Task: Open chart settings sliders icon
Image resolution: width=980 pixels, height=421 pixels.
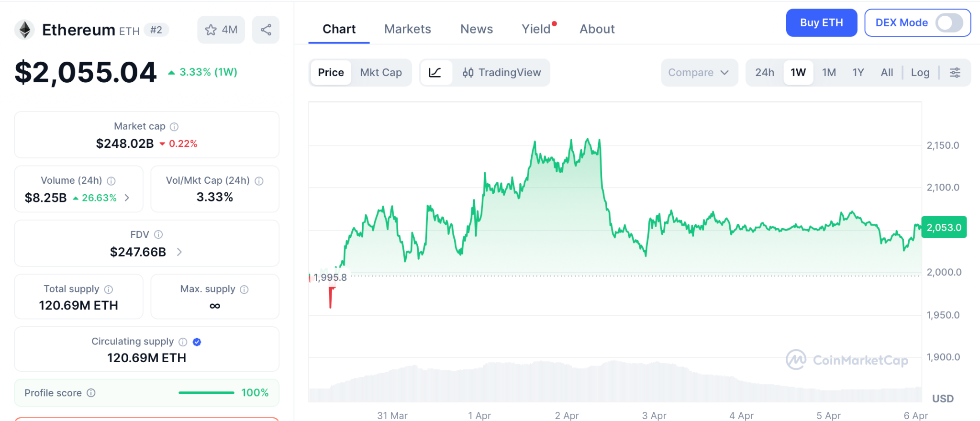Action: (955, 73)
